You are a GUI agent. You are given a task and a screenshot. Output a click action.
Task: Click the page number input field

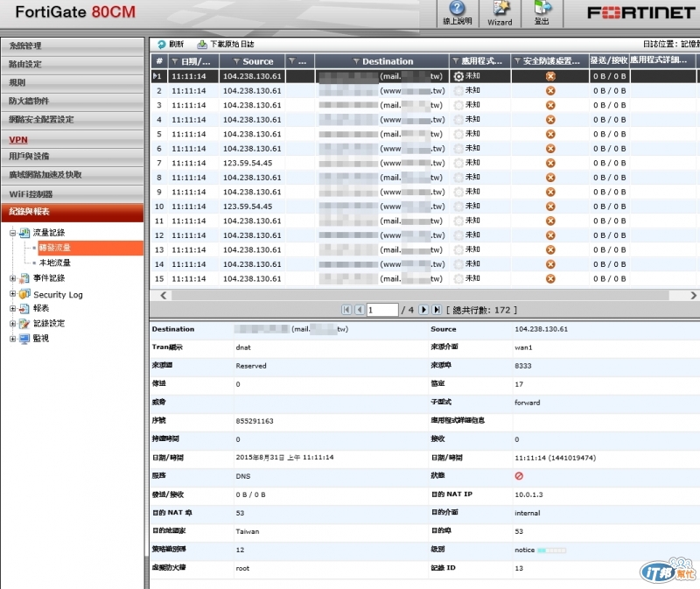[382, 310]
